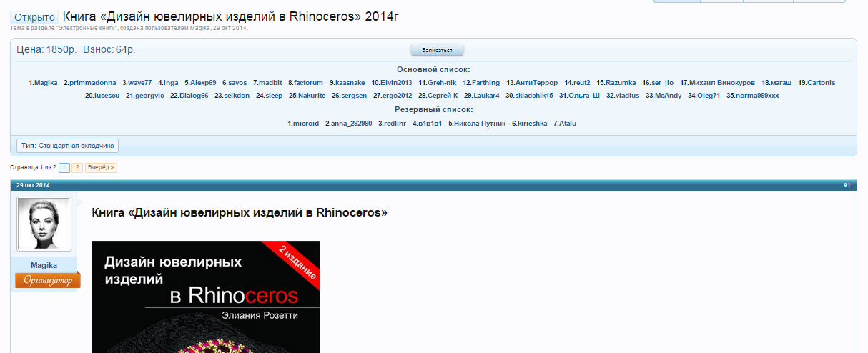Open Ольга_Ш user link
Screen dimensions: 868x353
point(584,96)
